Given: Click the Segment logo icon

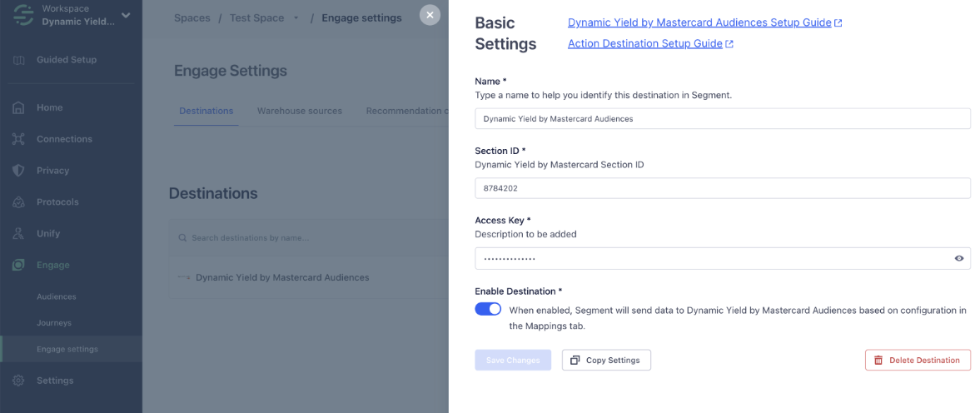Looking at the screenshot, I should click(x=22, y=15).
